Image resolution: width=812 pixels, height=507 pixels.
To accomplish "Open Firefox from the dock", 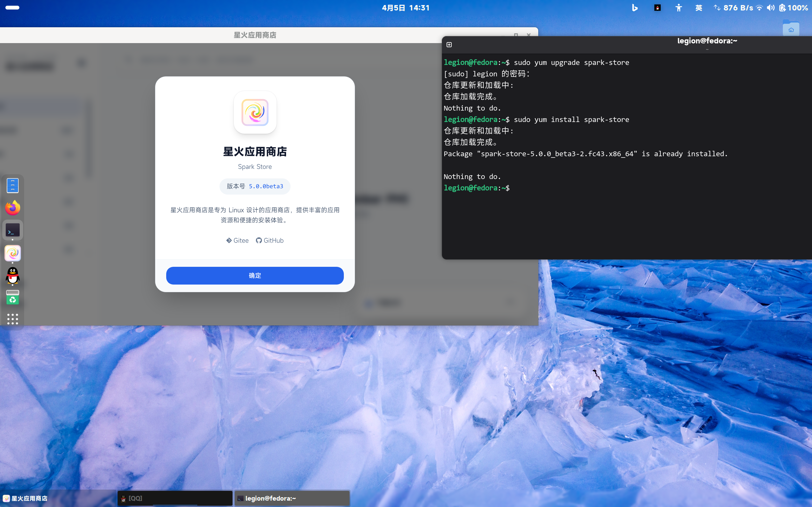I will coord(13,208).
